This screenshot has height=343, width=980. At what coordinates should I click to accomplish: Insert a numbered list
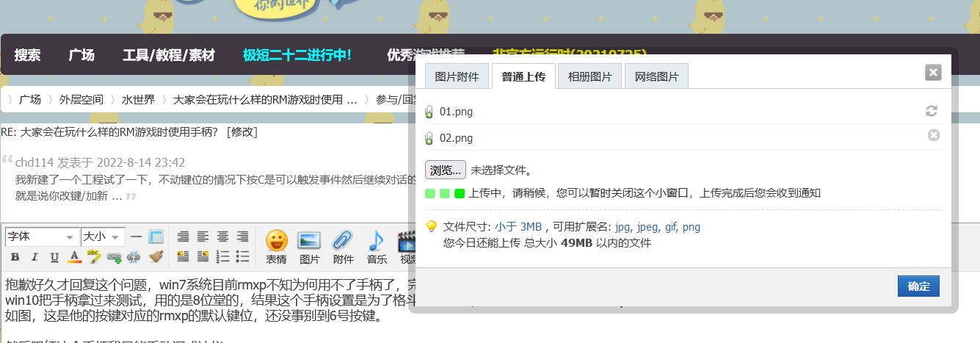coord(222,256)
